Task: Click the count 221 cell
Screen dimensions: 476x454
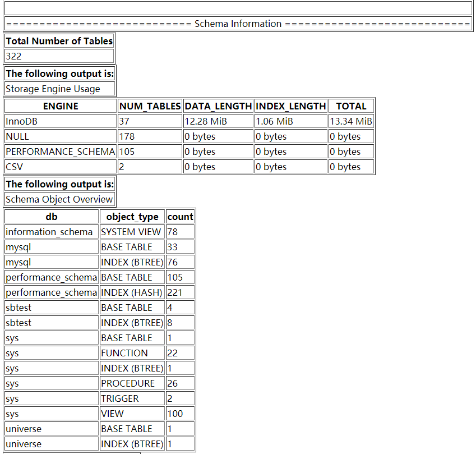Action: click(x=181, y=292)
